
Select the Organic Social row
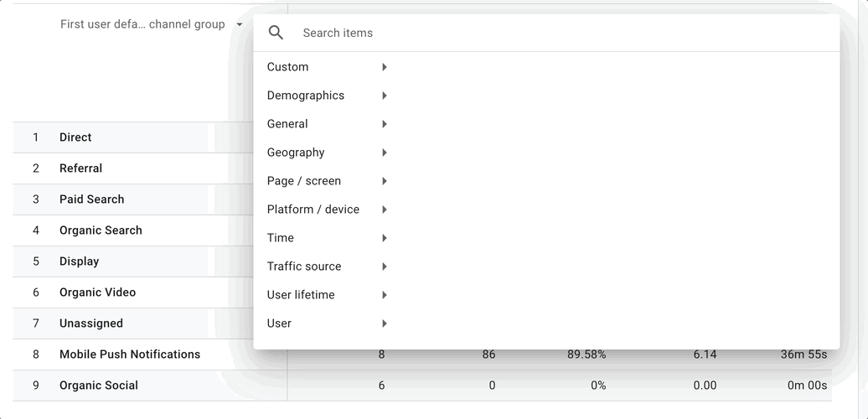[99, 385]
